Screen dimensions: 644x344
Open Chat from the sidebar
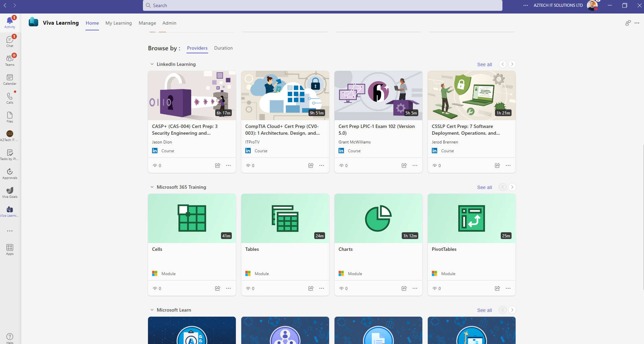(x=10, y=41)
